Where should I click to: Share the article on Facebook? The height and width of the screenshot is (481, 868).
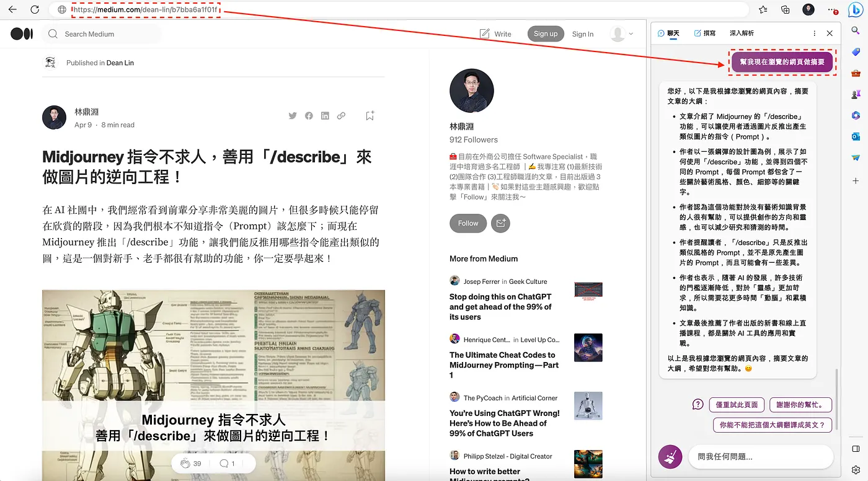309,116
